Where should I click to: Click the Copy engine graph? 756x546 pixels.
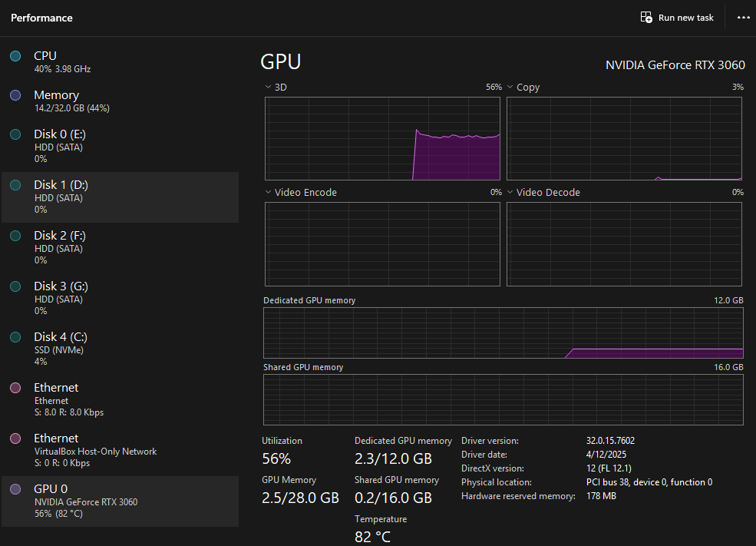(625, 138)
